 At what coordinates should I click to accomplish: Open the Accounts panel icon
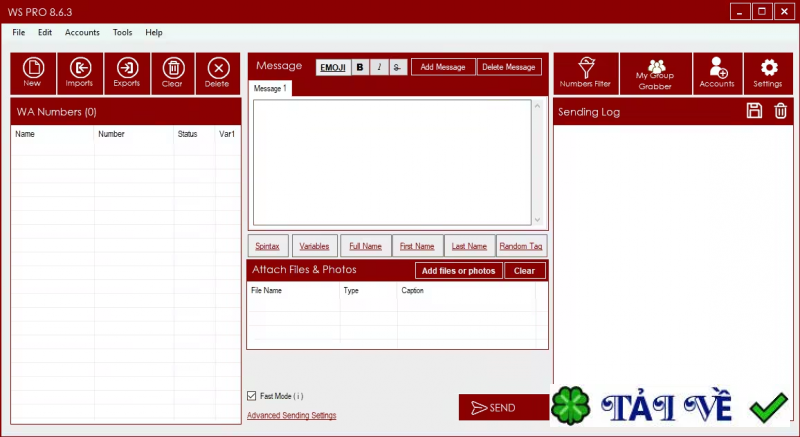click(x=717, y=73)
